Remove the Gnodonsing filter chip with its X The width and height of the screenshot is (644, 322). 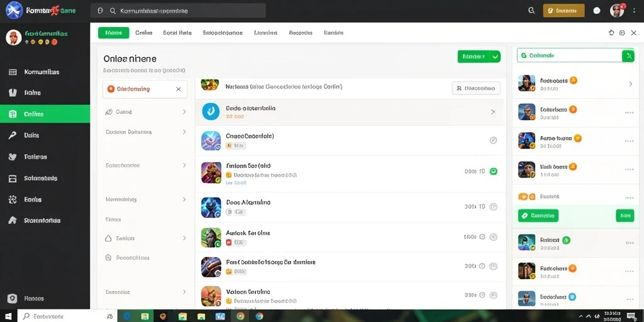pos(178,89)
